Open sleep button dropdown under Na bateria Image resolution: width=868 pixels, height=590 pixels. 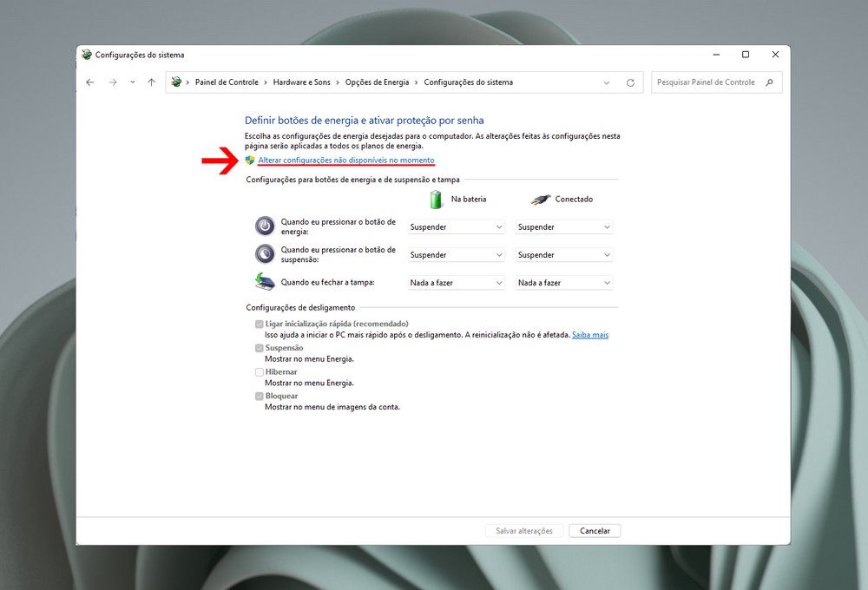coord(456,255)
